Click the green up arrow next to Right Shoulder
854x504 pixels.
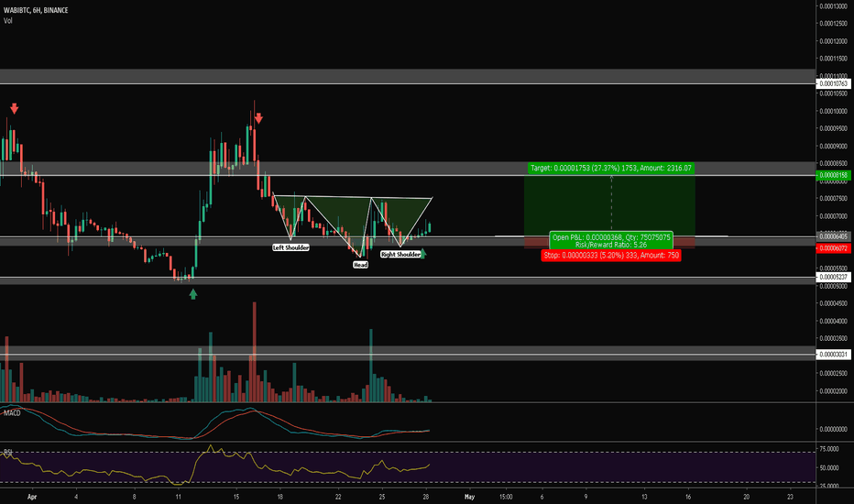pos(423,253)
